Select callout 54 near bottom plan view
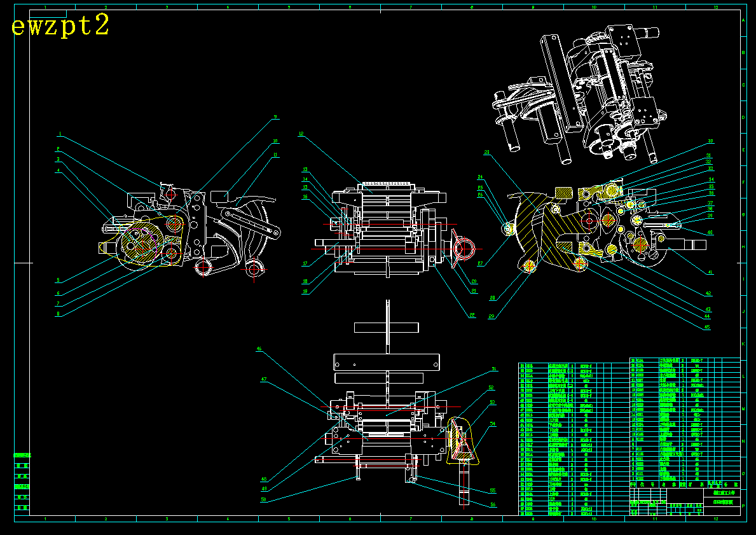 (493, 424)
